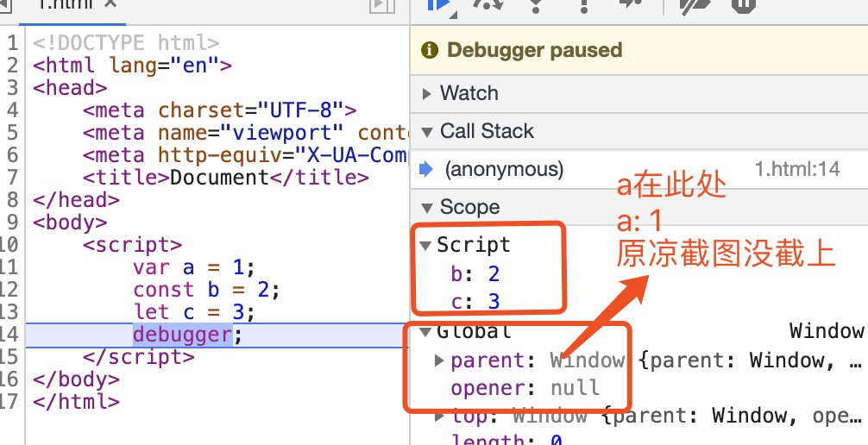Click the Window label in Global row
This screenshot has height=445, width=868.
[x=826, y=331]
